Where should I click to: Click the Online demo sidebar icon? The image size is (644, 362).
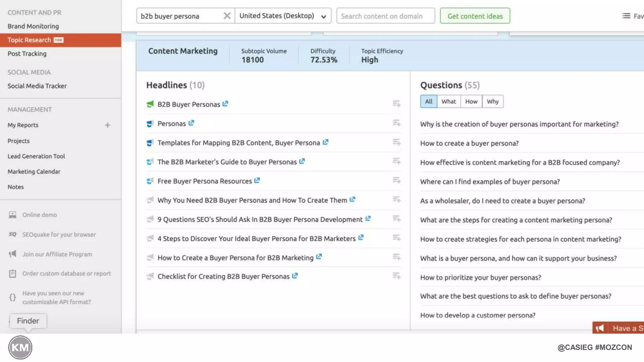13,215
